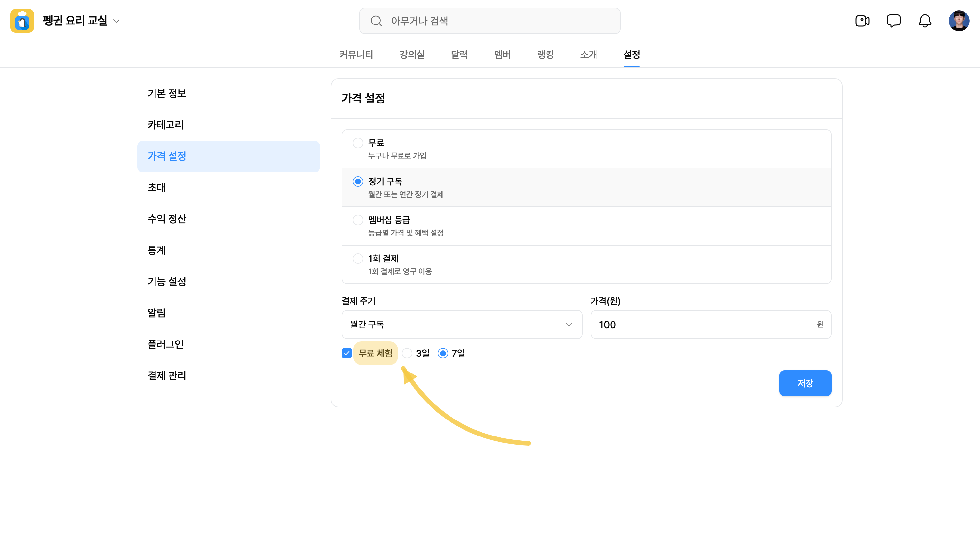Enable the 무료 체험 checkbox
The height and width of the screenshot is (555, 980).
tap(347, 353)
